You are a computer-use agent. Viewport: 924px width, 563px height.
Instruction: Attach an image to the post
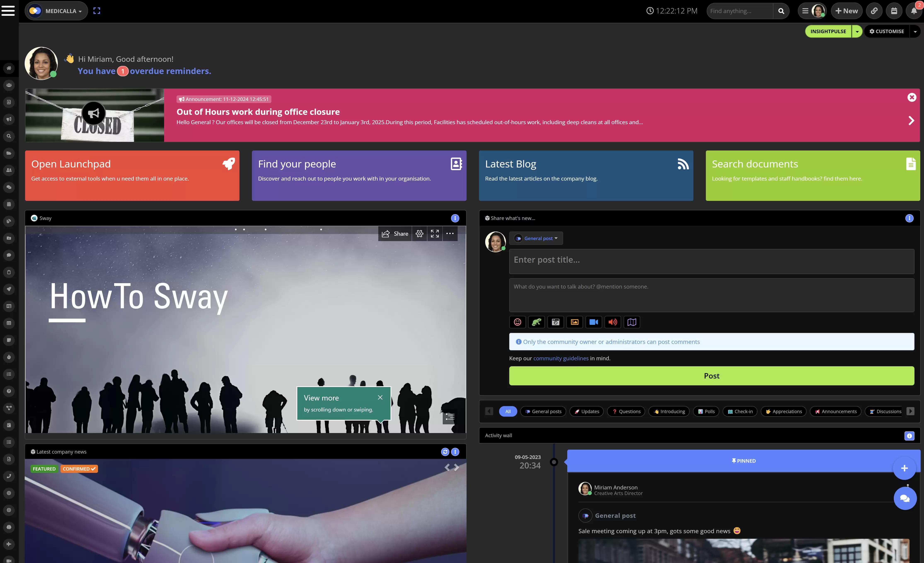[x=574, y=322]
